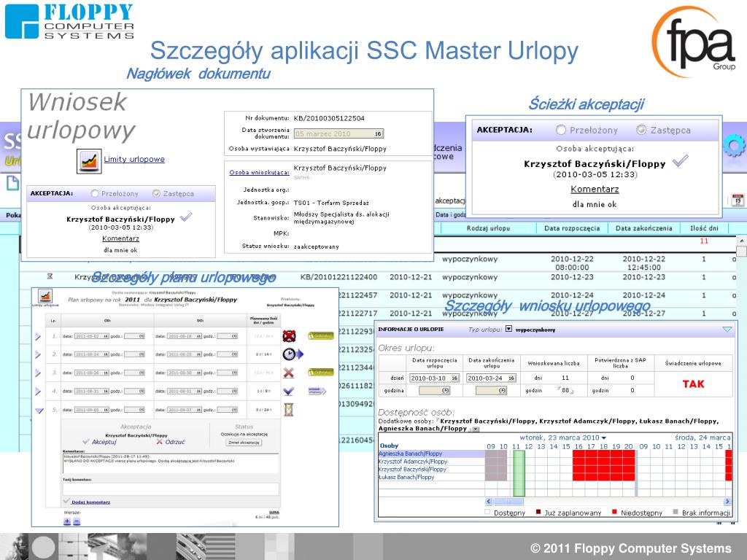
Task: Click the small calendar icon at far right toolbar
Action: [x=738, y=200]
